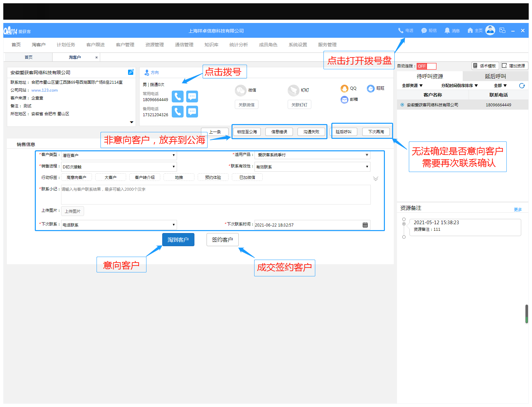Open 分配时间倒序排序 sort dropdown

point(459,86)
